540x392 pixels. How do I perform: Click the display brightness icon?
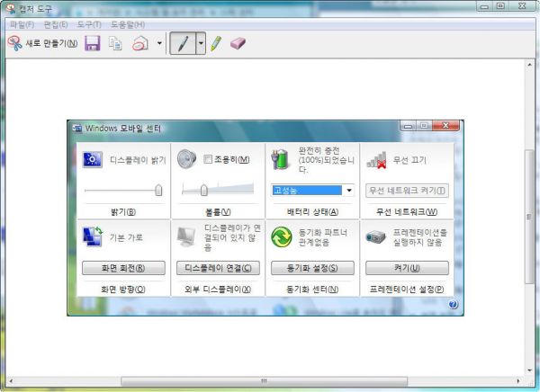pyautogui.click(x=93, y=159)
